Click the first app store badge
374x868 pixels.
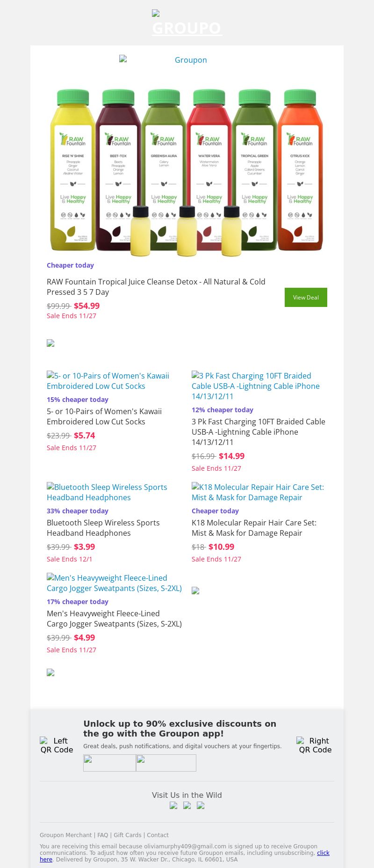click(x=109, y=763)
